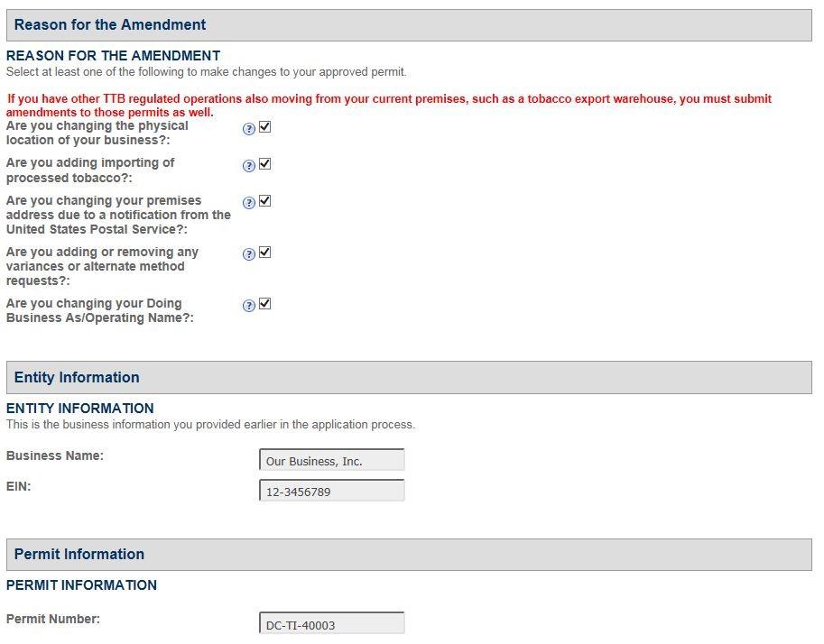The height and width of the screenshot is (644, 824).
Task: Click the EIN field
Action: (x=331, y=492)
